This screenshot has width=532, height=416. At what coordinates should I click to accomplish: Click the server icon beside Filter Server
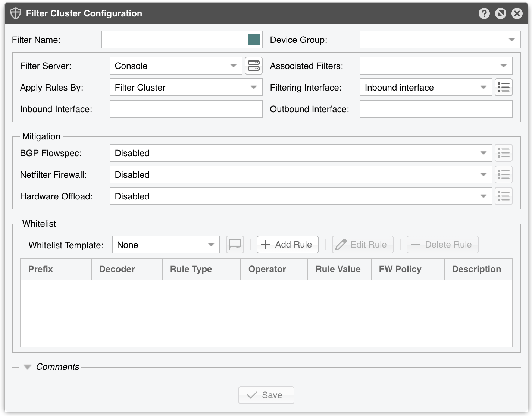pyautogui.click(x=254, y=66)
